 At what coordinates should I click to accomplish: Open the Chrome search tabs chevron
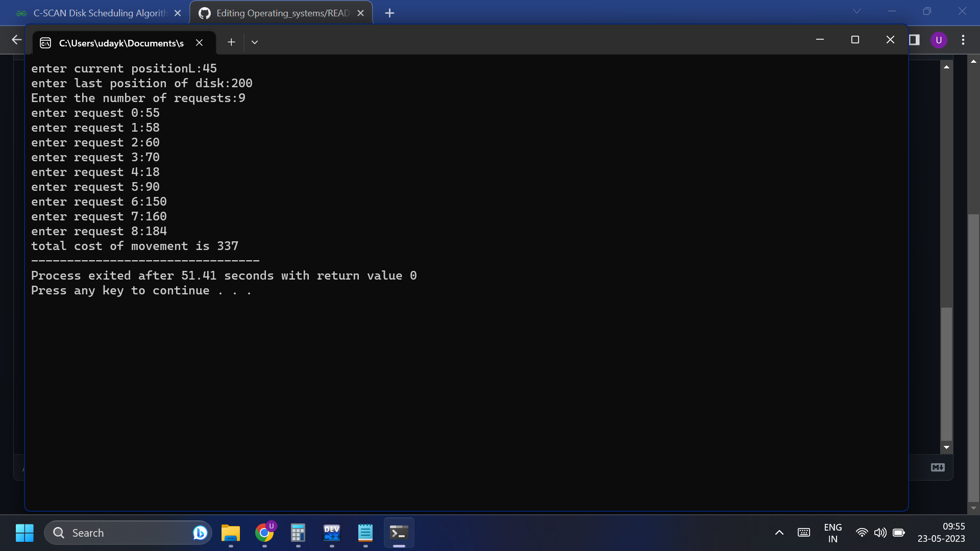click(x=857, y=10)
